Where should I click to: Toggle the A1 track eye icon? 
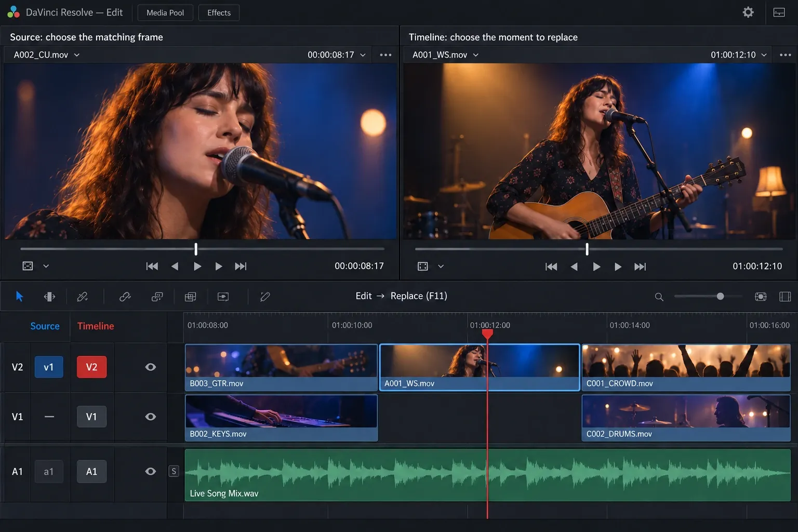tap(151, 471)
